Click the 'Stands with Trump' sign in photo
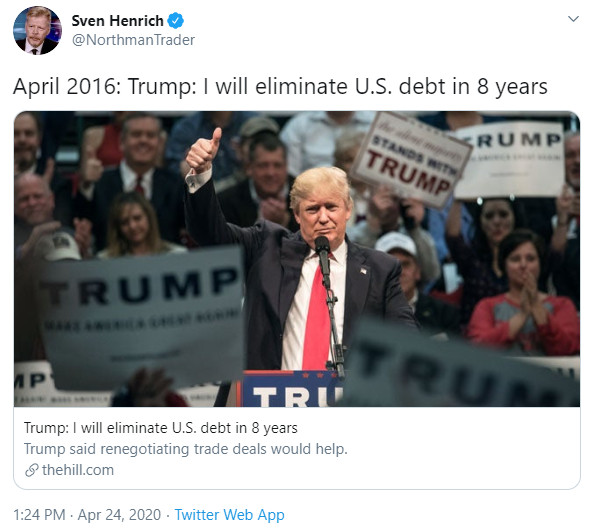The image size is (591, 532). pos(412,160)
